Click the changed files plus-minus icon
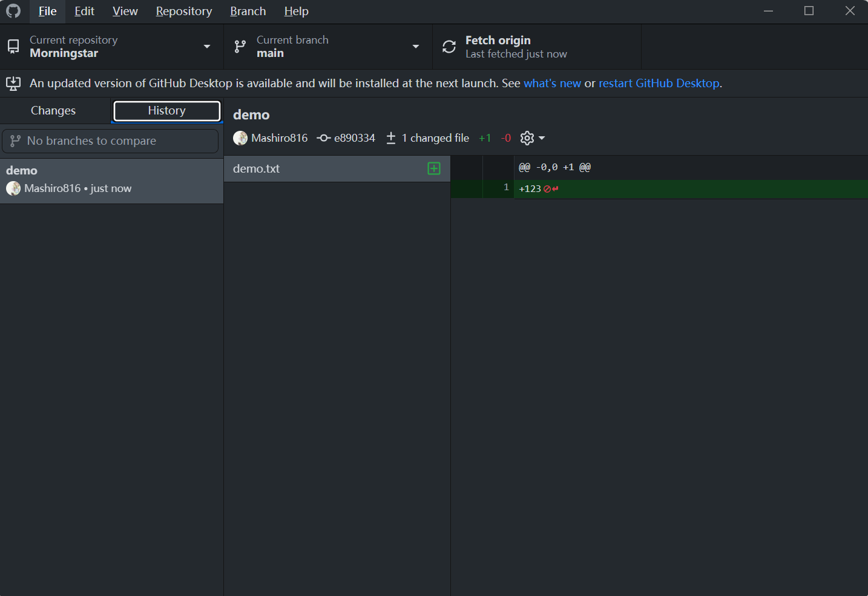Screen dimensions: 868x596 pos(391,138)
